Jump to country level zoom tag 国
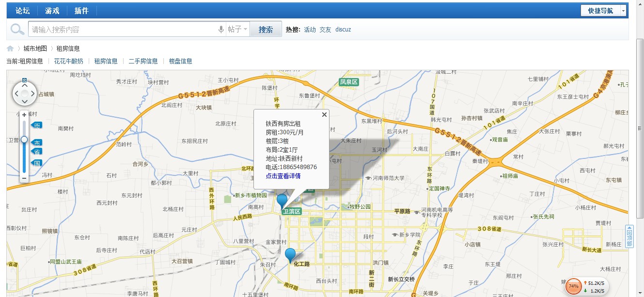The width and height of the screenshot is (644, 297). [x=37, y=163]
